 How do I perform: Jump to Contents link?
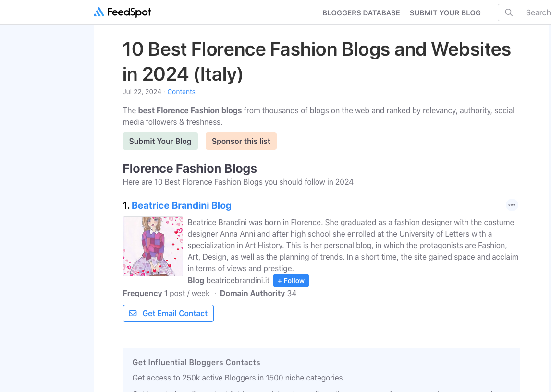click(181, 92)
